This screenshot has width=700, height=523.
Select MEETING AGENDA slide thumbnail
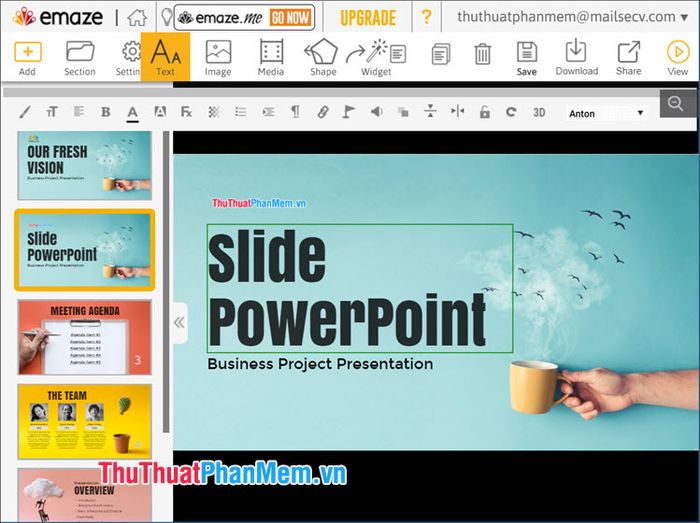(x=84, y=337)
